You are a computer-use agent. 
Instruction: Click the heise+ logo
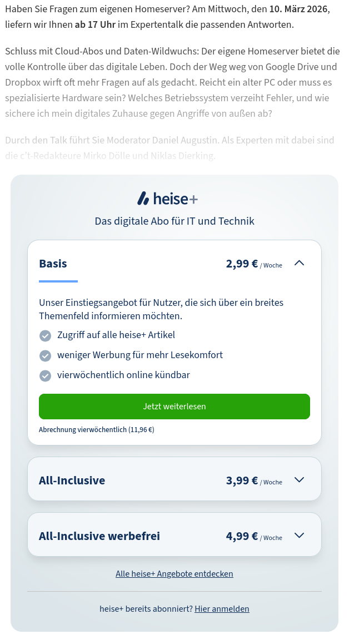pyautogui.click(x=167, y=199)
